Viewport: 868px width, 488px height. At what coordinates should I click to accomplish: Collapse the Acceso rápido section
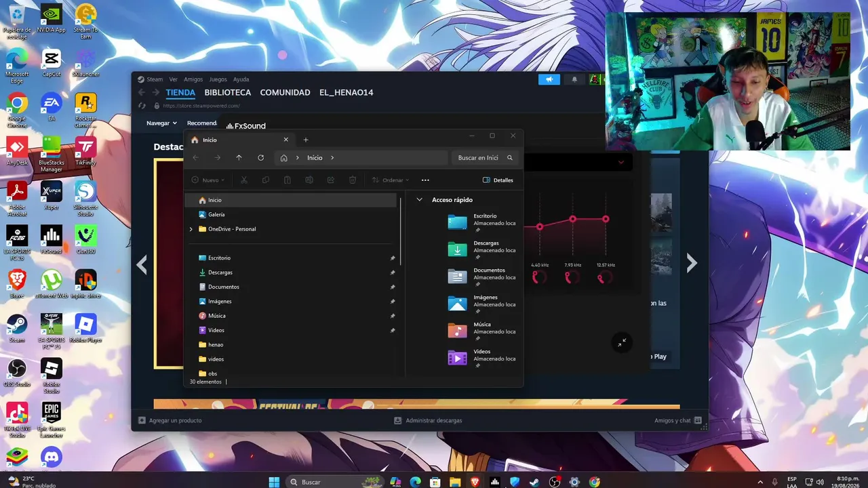419,200
